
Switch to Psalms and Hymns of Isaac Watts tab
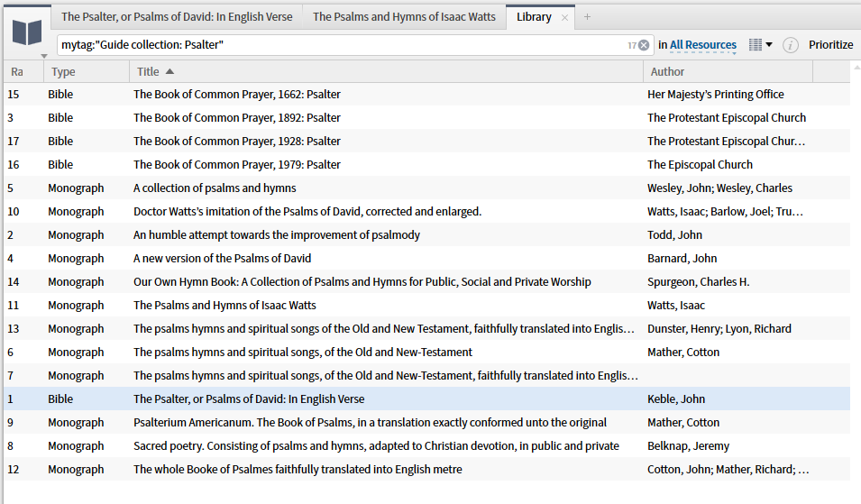click(x=404, y=17)
